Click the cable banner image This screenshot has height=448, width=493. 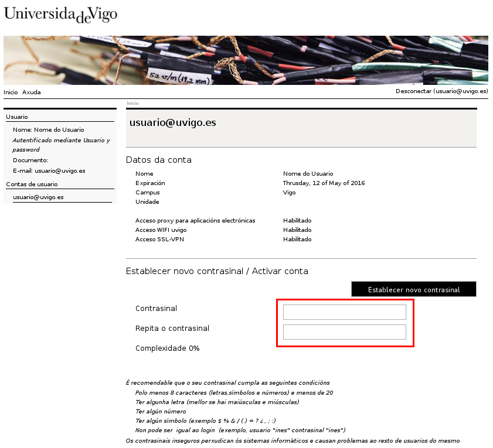click(246, 60)
